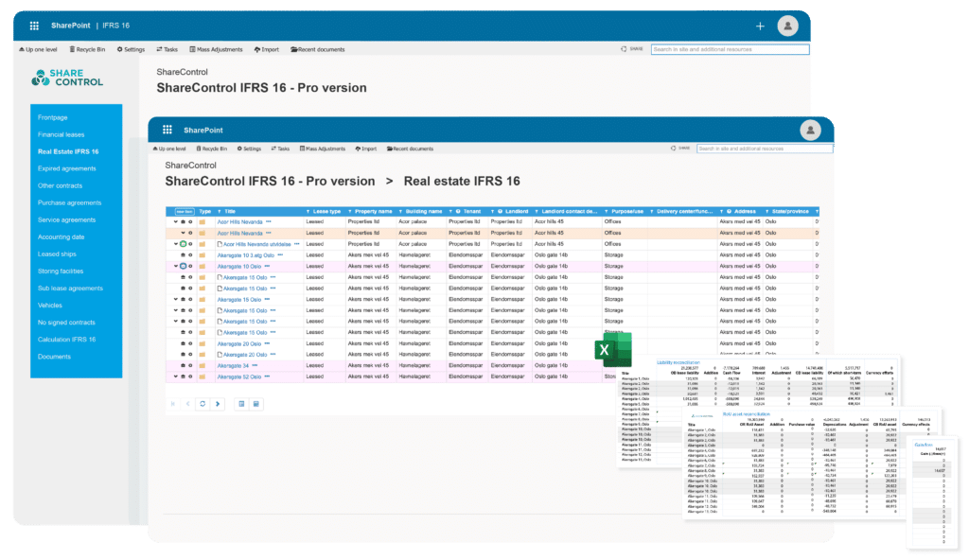Open filter on the State/province column
This screenshot has height=560, width=969.
[766, 211]
